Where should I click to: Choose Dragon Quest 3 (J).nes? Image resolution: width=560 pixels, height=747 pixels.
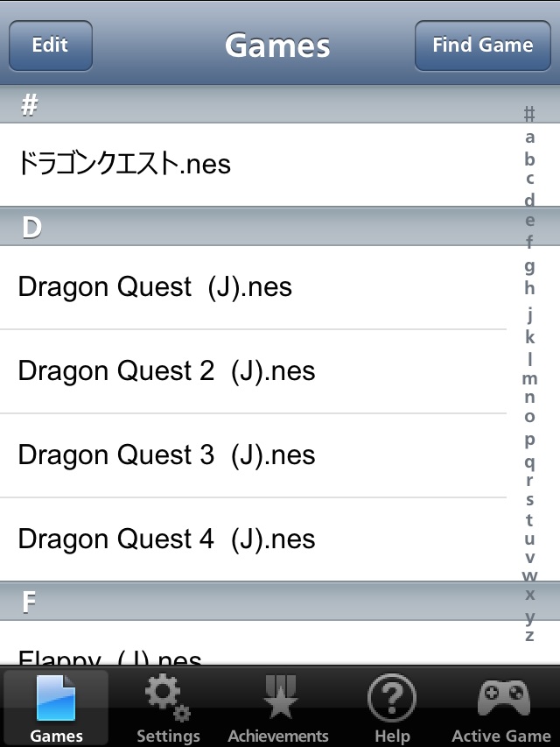click(253, 455)
